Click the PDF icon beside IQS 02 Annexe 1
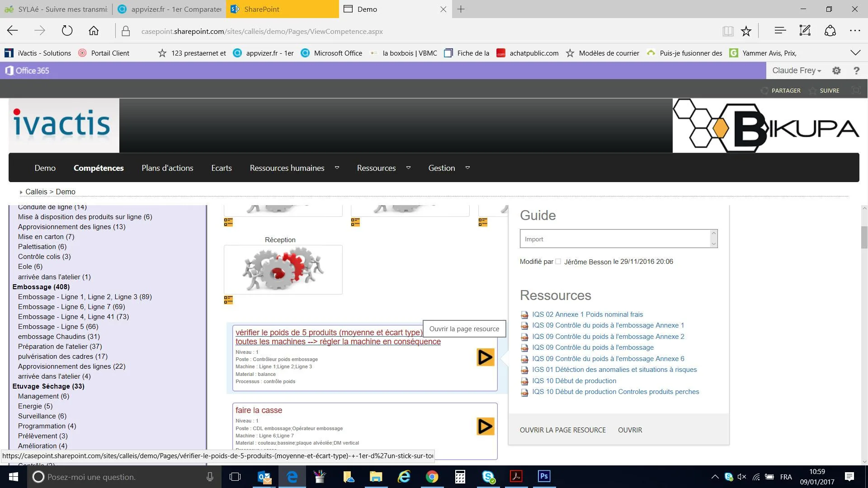The image size is (868, 488). click(524, 315)
